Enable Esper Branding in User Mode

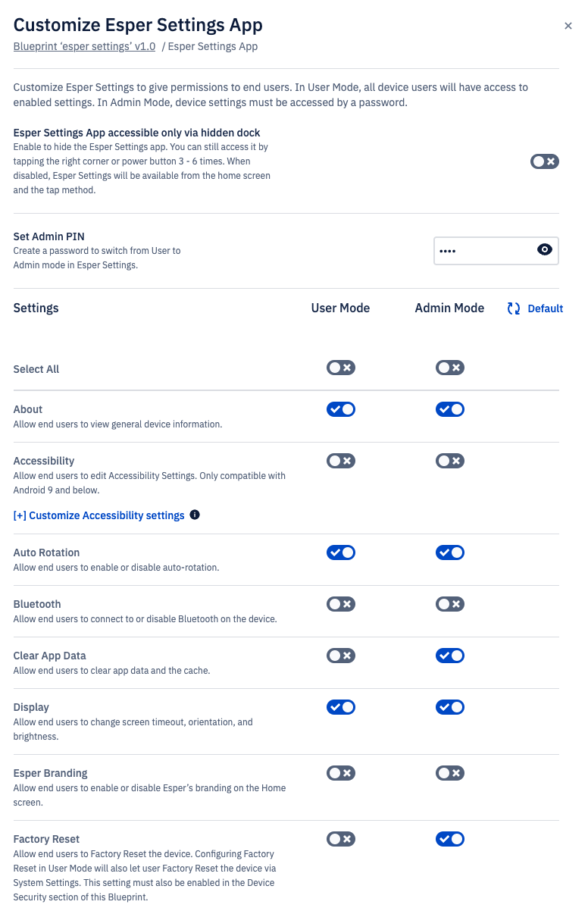click(341, 773)
